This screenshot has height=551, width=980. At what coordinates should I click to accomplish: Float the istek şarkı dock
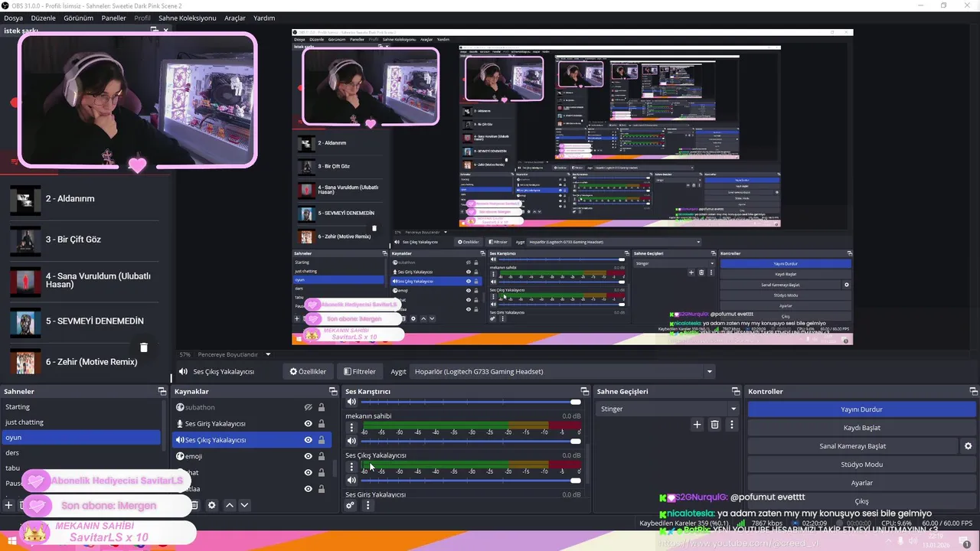154,31
